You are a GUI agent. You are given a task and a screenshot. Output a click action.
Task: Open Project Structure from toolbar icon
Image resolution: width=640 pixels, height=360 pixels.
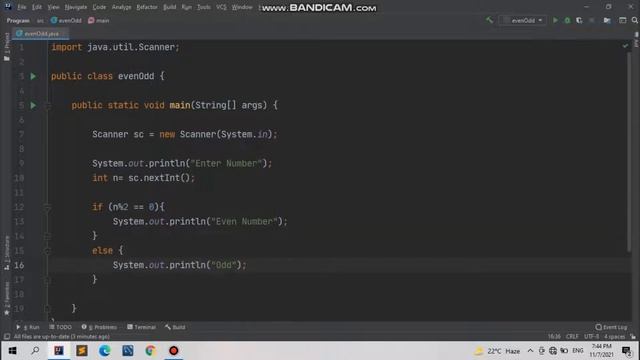tap(607, 20)
